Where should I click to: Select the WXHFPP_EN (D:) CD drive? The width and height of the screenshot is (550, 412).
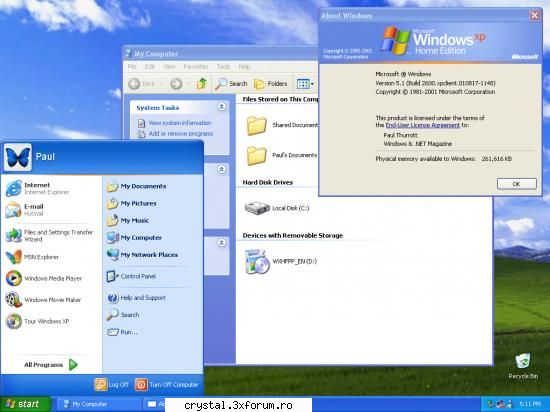[280, 262]
